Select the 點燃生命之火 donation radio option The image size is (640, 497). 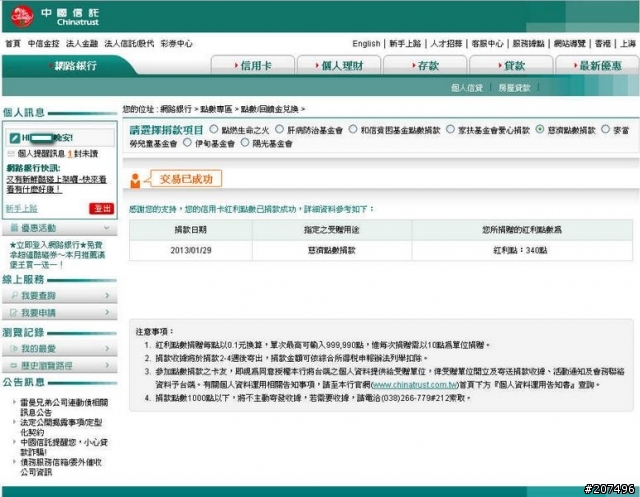coord(213,130)
